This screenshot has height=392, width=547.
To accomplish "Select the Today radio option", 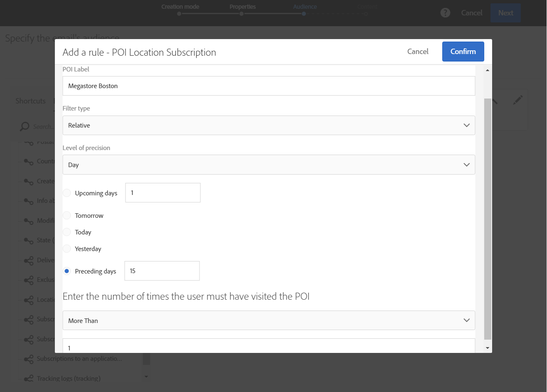I will tap(67, 232).
